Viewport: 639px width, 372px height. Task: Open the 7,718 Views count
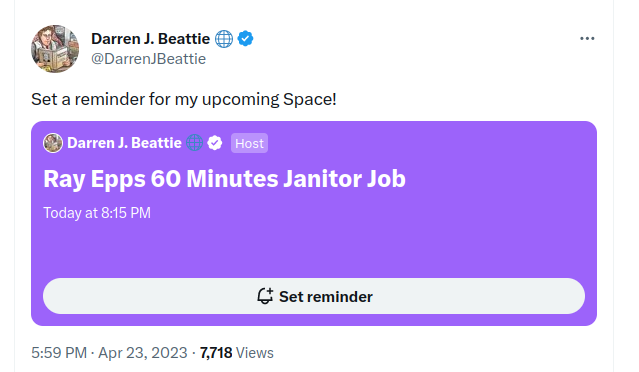(236, 353)
